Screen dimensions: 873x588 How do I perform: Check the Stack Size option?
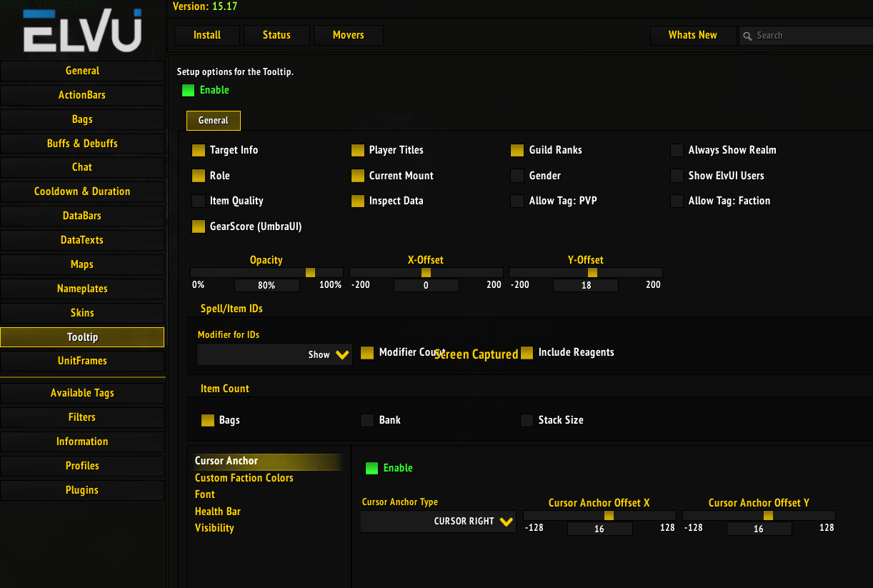[x=527, y=420]
